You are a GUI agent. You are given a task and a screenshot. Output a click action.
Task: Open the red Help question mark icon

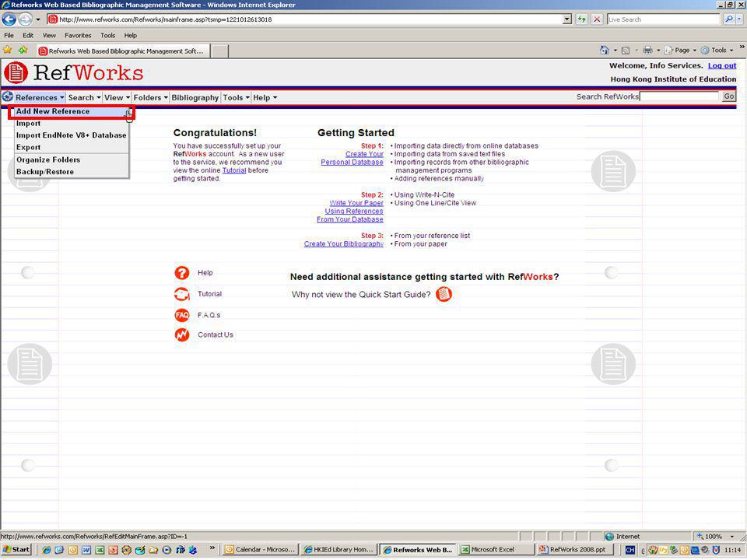click(x=182, y=273)
